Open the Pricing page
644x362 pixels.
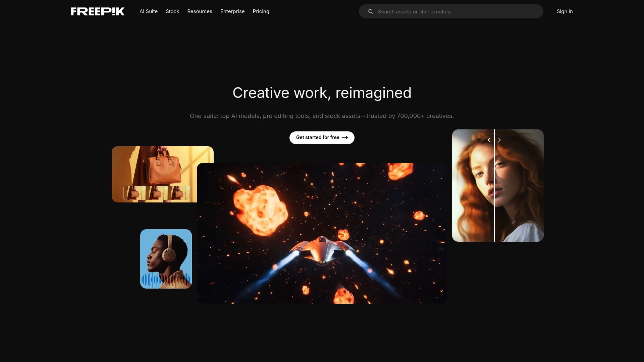(x=261, y=11)
